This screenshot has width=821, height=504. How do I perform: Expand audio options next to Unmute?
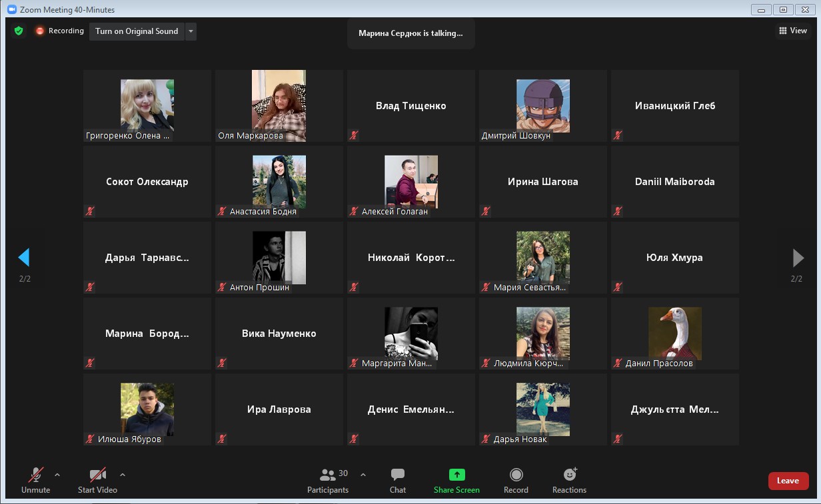(x=57, y=475)
